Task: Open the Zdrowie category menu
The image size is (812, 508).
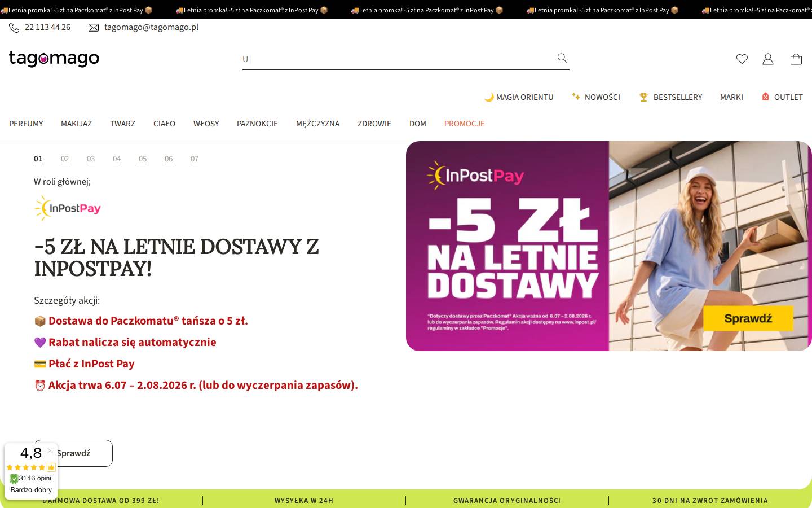Action: 374,124
